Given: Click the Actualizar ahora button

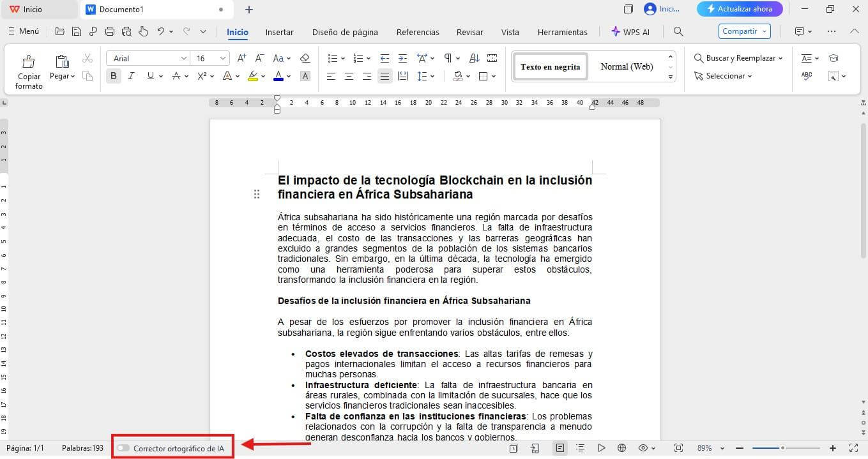Looking at the screenshot, I should pyautogui.click(x=739, y=9).
